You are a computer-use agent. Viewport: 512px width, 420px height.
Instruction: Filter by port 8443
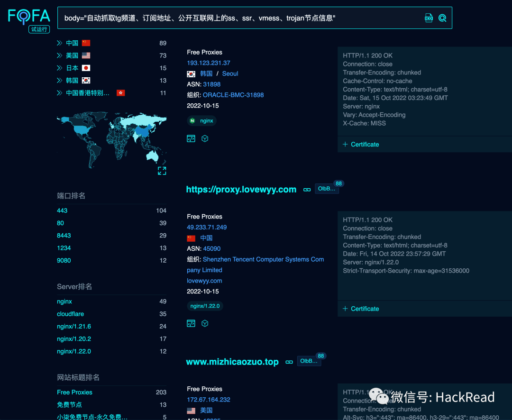(64, 236)
